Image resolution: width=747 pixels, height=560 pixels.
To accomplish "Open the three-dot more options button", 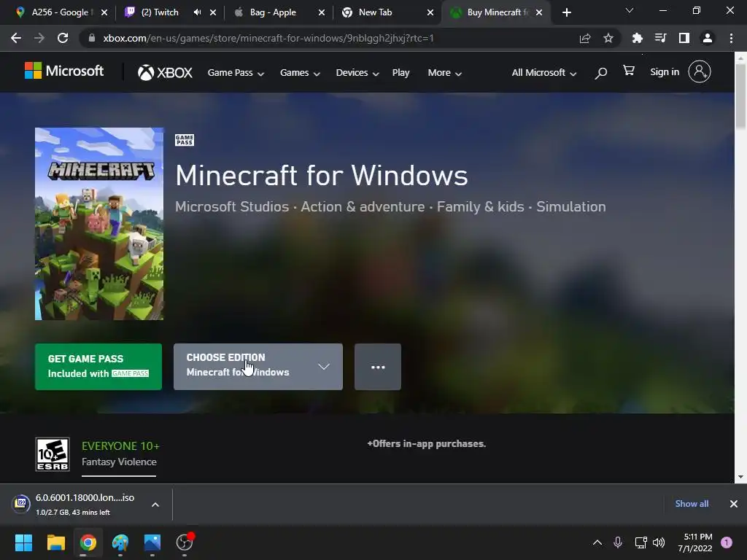I will [378, 367].
